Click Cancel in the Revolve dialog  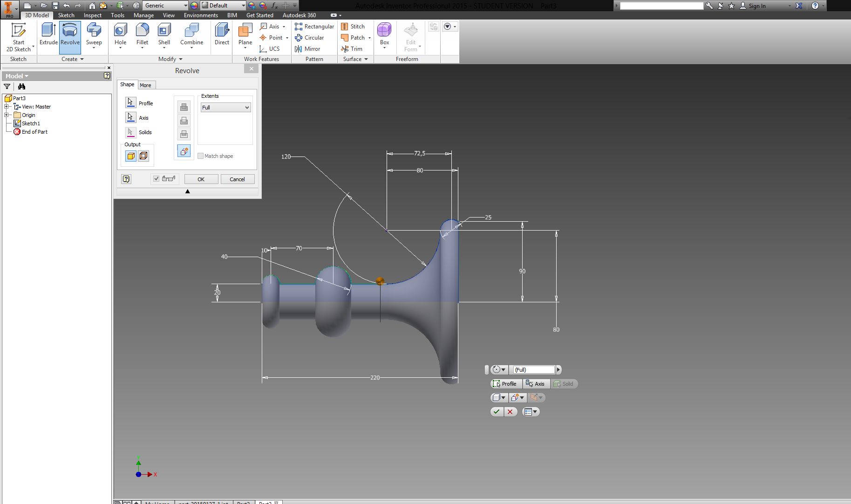237,179
